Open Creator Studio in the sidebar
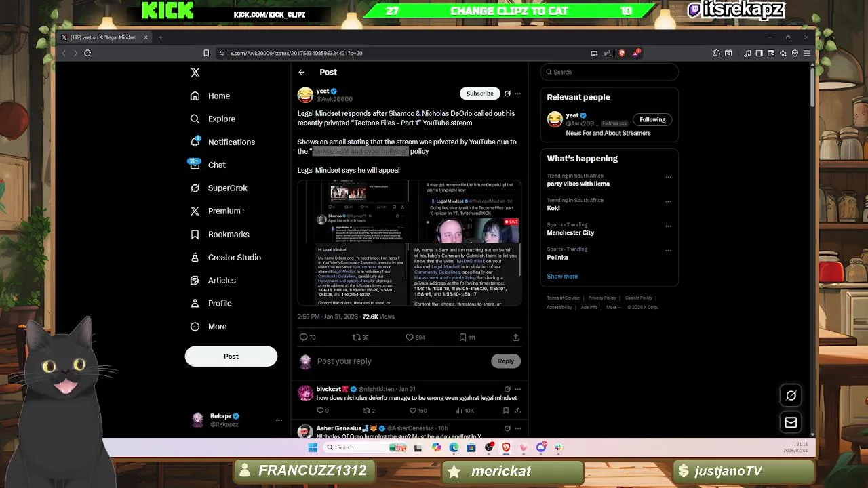The height and width of the screenshot is (488, 868). (225, 257)
